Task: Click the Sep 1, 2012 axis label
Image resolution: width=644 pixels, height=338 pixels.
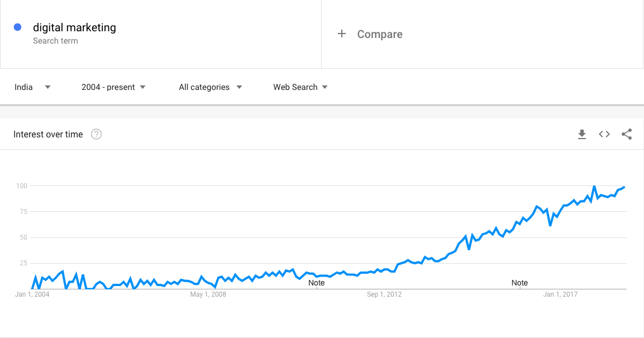Action: tap(384, 294)
